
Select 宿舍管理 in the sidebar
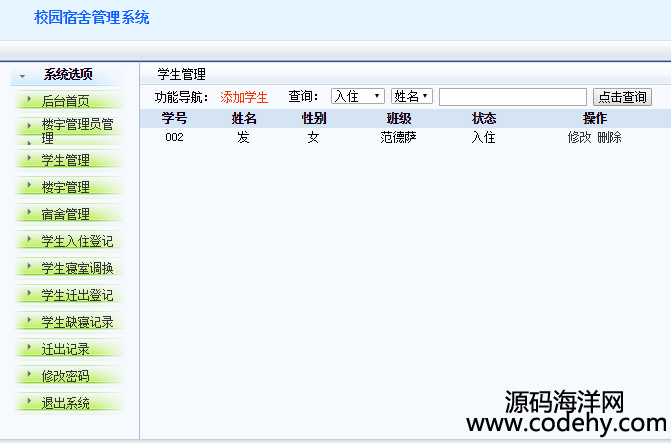65,214
